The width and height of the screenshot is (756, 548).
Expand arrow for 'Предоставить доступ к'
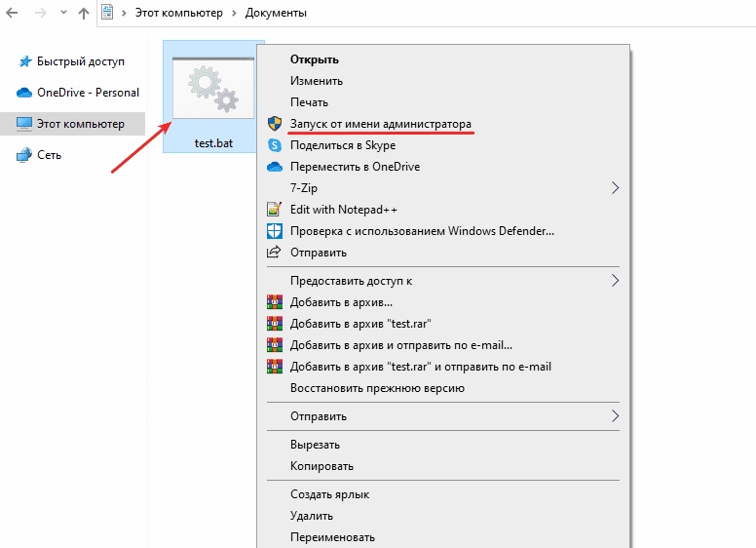coord(615,281)
